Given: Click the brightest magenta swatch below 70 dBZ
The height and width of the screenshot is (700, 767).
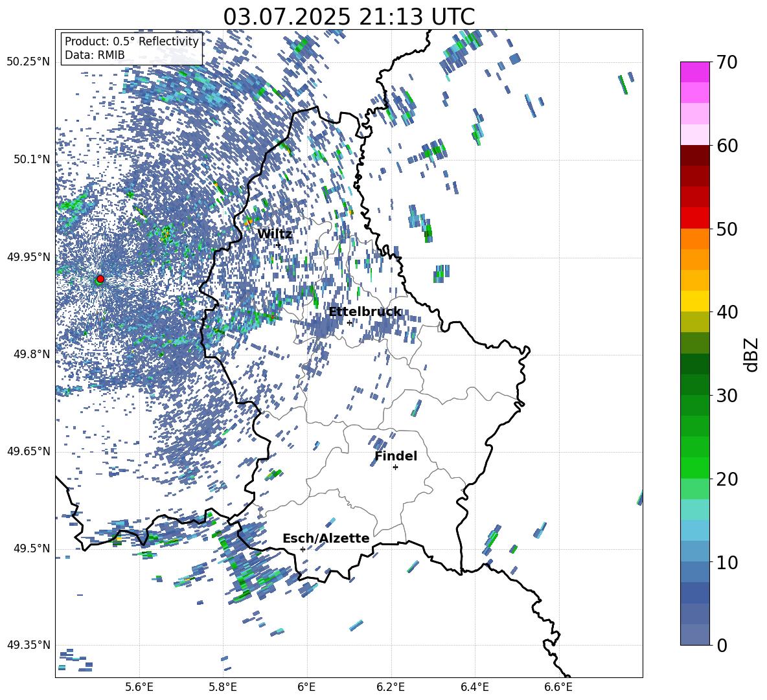Looking at the screenshot, I should 695,72.
